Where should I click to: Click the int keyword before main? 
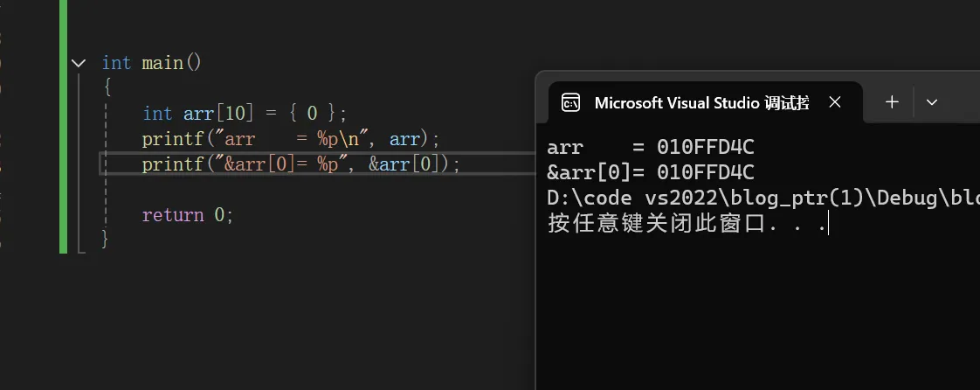116,63
